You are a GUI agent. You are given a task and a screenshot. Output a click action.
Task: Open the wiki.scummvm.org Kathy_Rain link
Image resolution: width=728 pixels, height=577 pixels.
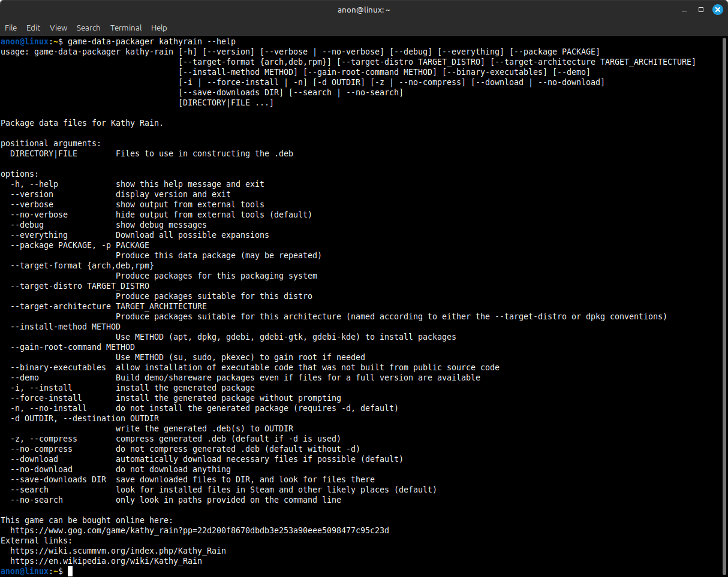tap(118, 551)
